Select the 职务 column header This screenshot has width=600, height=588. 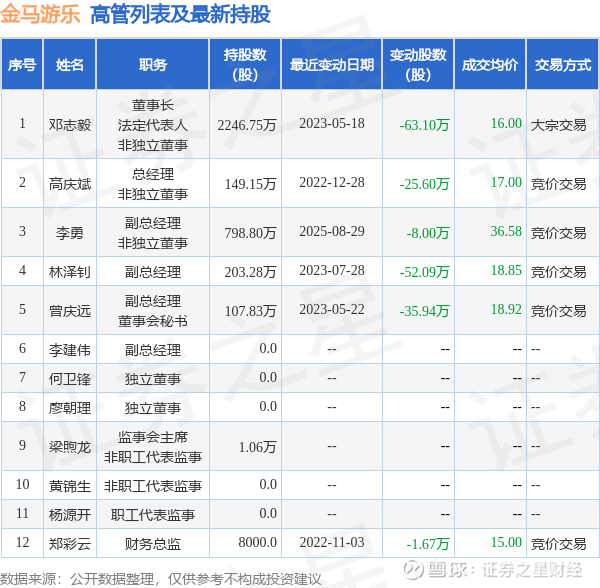(153, 65)
